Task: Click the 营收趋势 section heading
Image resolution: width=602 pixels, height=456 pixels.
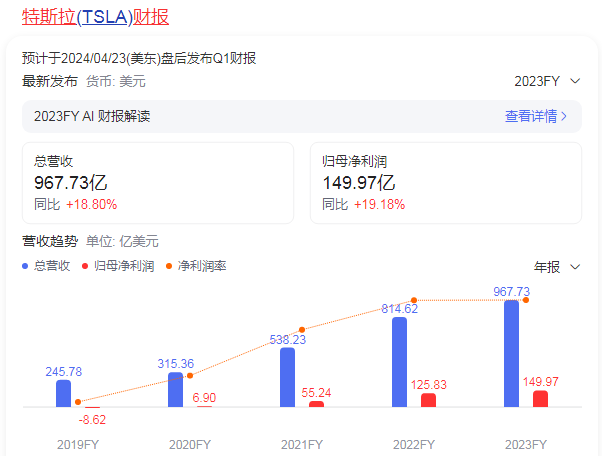Action: tap(50, 241)
